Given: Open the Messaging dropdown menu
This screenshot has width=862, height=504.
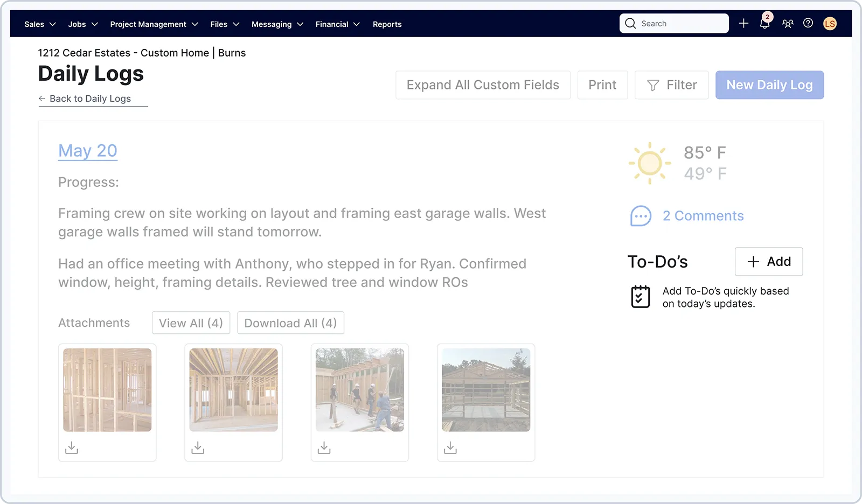Looking at the screenshot, I should (277, 24).
